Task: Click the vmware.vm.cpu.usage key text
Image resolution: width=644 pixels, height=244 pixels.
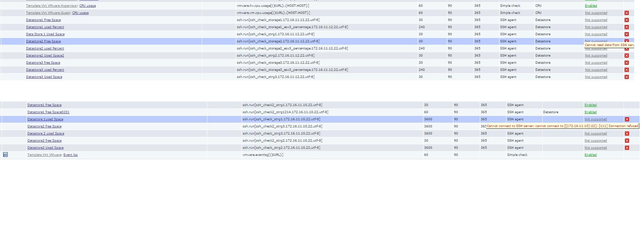Action: pyautogui.click(x=274, y=13)
